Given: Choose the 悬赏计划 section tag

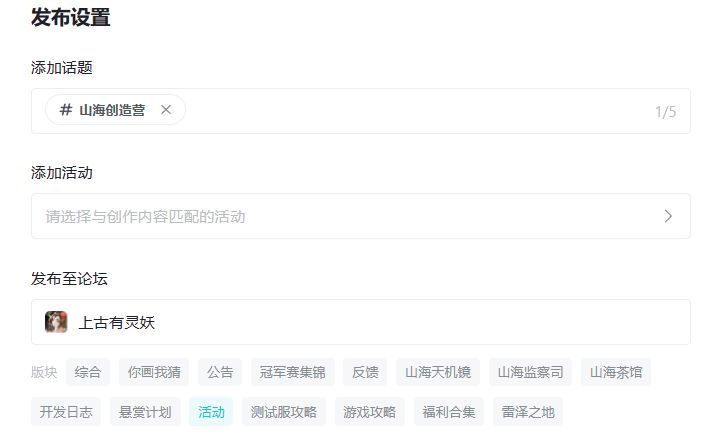Looking at the screenshot, I should point(145,411).
